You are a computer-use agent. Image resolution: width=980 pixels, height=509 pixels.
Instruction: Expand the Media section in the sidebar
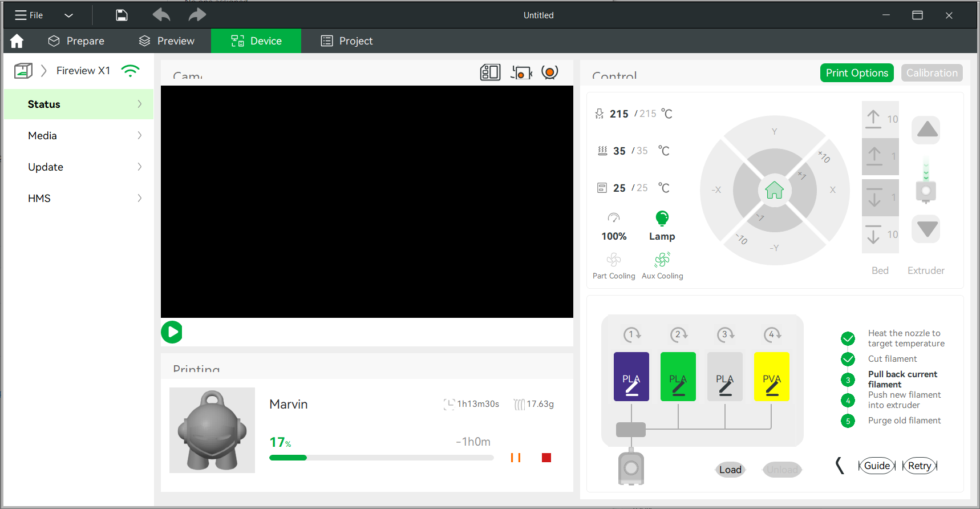(x=79, y=135)
